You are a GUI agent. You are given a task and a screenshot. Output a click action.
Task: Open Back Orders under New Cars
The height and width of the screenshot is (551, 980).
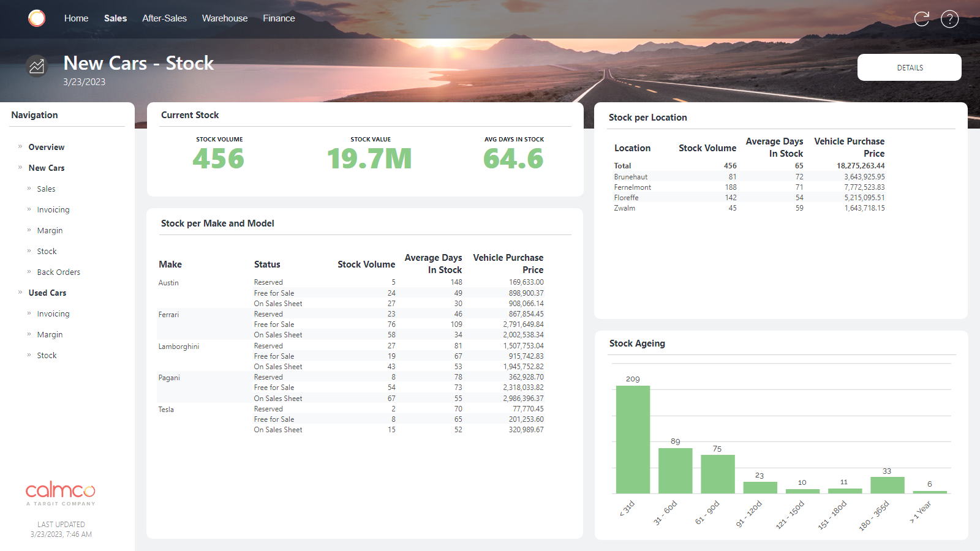click(x=58, y=272)
